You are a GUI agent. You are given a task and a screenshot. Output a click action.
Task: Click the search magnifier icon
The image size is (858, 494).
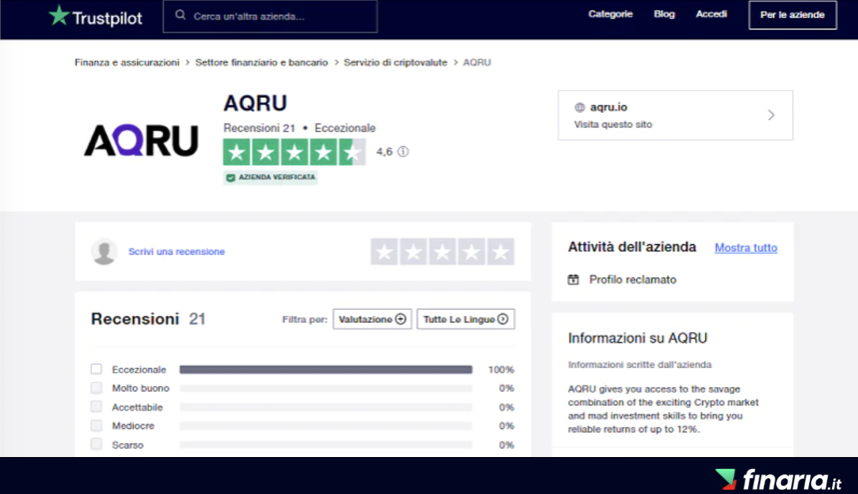(x=180, y=15)
